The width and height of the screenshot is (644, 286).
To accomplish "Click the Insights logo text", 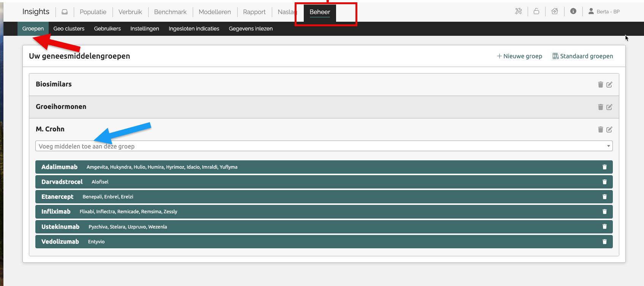I will pos(36,11).
